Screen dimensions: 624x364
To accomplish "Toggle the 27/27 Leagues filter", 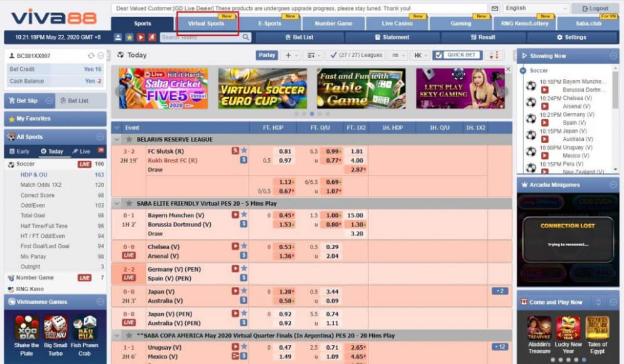I will tap(333, 55).
